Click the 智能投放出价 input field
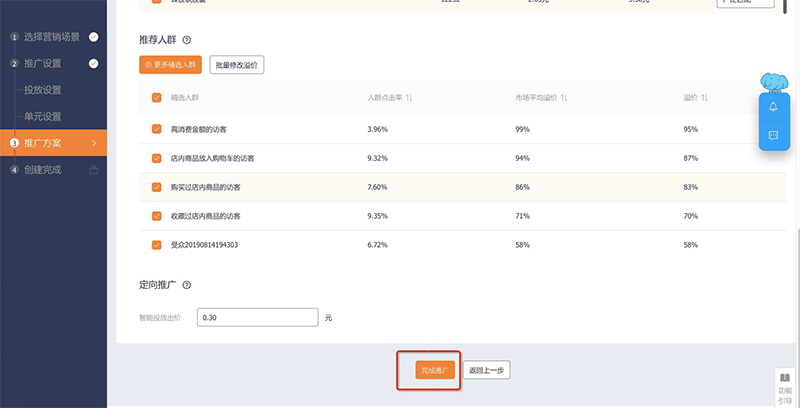800x408 pixels. coord(258,317)
